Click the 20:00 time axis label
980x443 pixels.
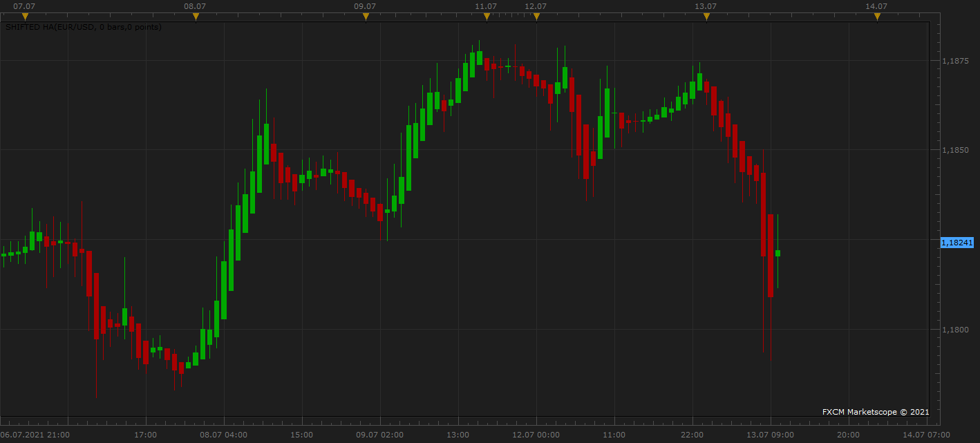(848, 435)
